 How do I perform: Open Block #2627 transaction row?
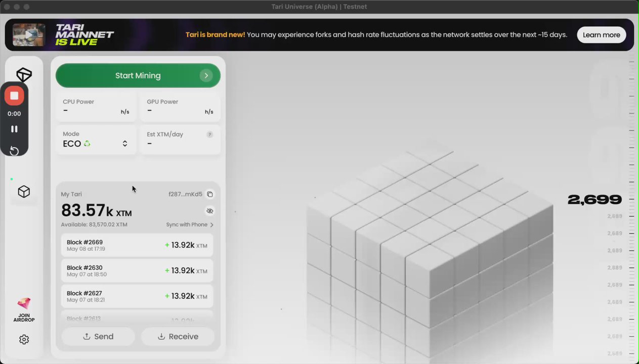click(x=137, y=296)
